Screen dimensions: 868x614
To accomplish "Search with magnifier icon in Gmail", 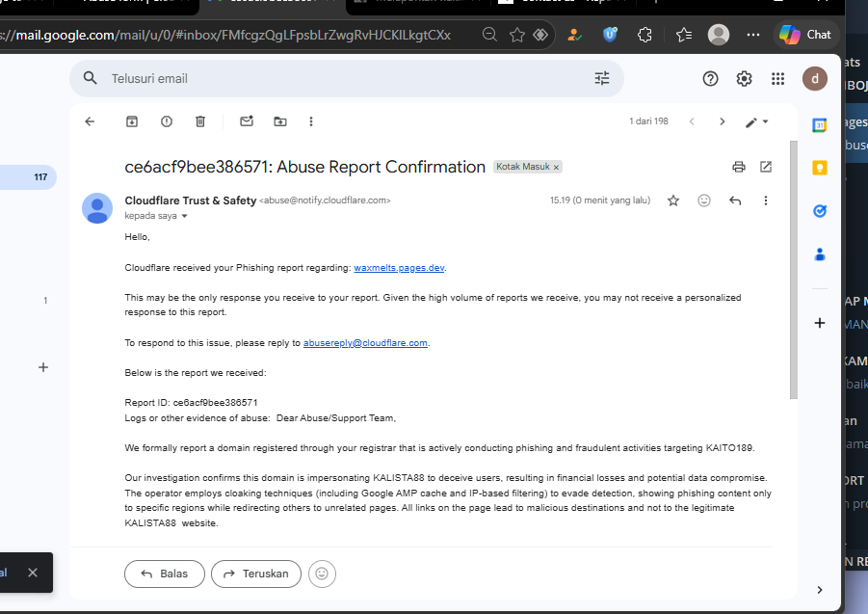I will tap(91, 79).
